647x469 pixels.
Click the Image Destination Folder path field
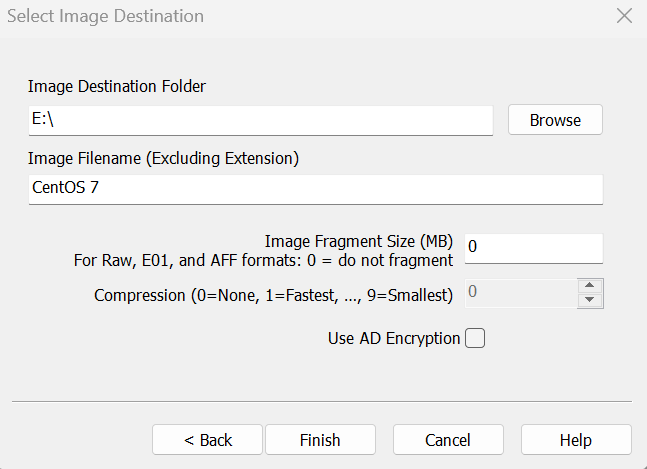(260, 120)
